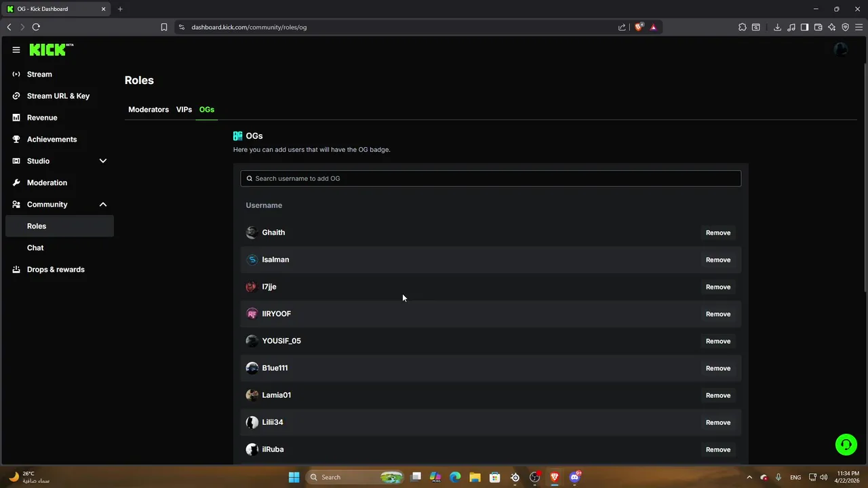Open the green support chat bubble
The height and width of the screenshot is (488, 868).
click(846, 445)
